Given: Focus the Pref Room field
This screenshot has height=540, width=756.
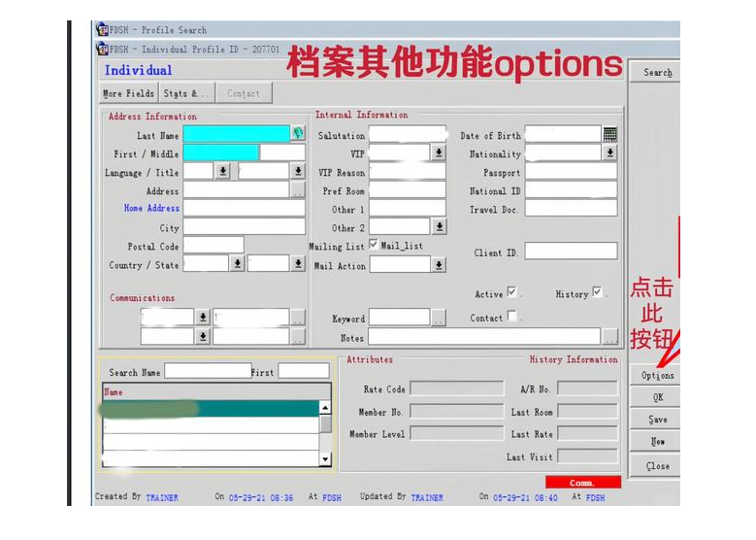Looking at the screenshot, I should 407,189.
